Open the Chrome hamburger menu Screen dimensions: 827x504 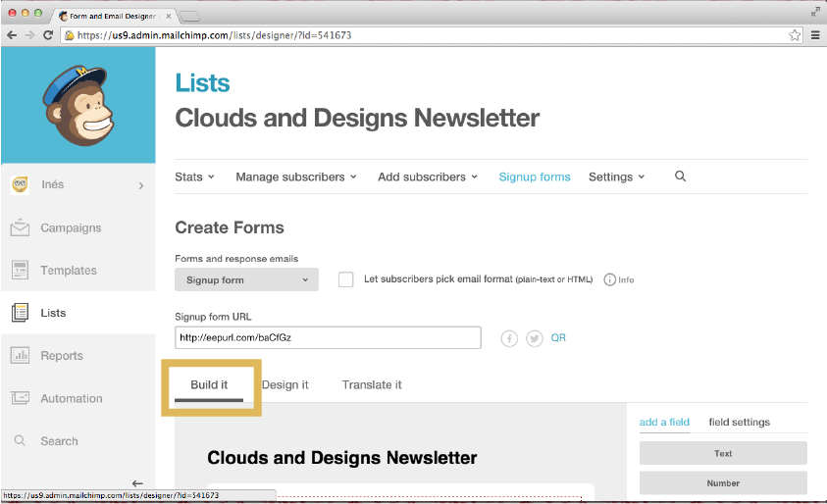click(815, 35)
